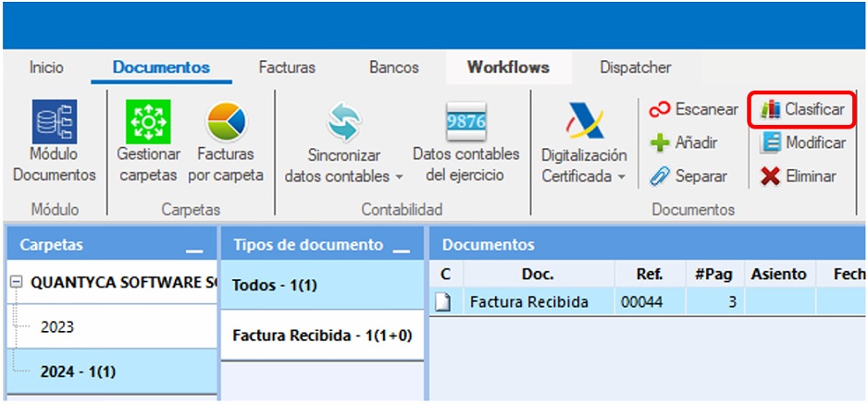The width and height of the screenshot is (868, 404).
Task: Minimize the Carpetas panel
Action: tap(195, 251)
